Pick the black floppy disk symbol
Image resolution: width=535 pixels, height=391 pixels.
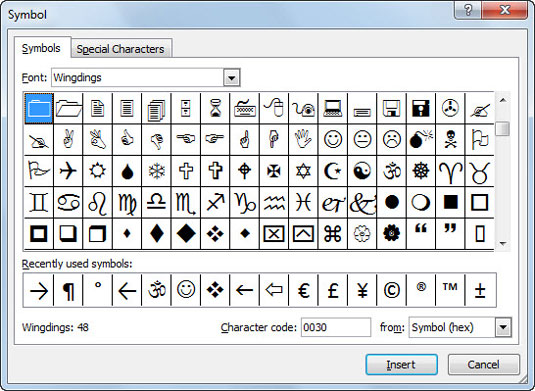point(421,108)
